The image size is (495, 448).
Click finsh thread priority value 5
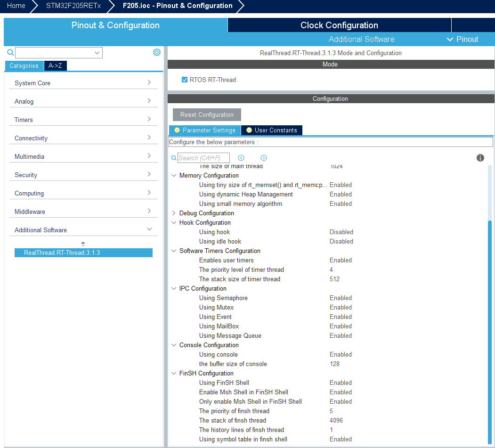(331, 411)
